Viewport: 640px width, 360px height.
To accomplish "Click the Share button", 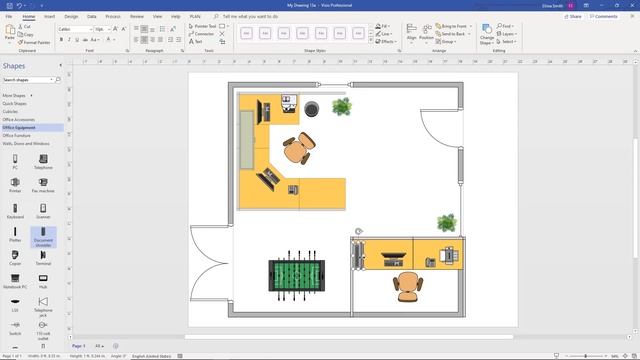I will click(573, 16).
